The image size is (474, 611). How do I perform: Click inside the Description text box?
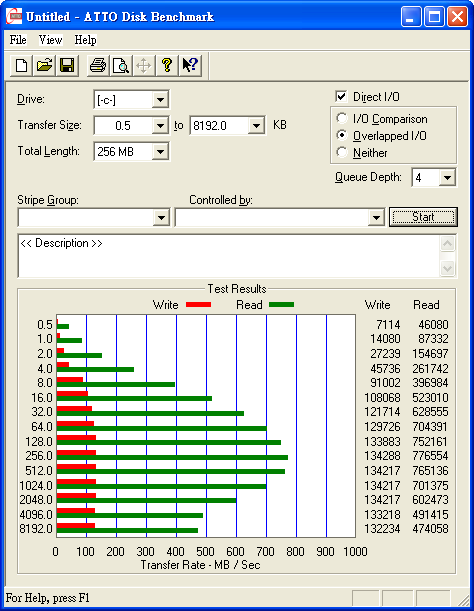click(x=229, y=256)
